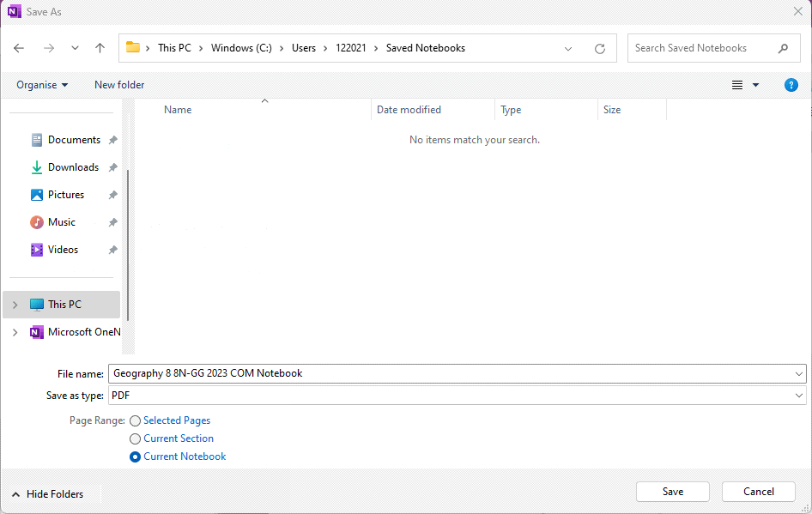Click the search magnifier icon
Image resolution: width=812 pixels, height=514 pixels.
point(783,48)
